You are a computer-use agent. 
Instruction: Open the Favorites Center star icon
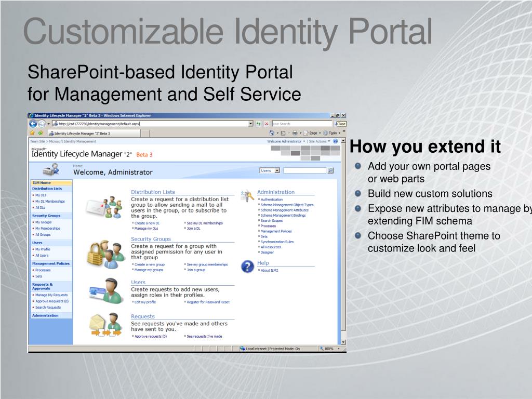pos(32,133)
